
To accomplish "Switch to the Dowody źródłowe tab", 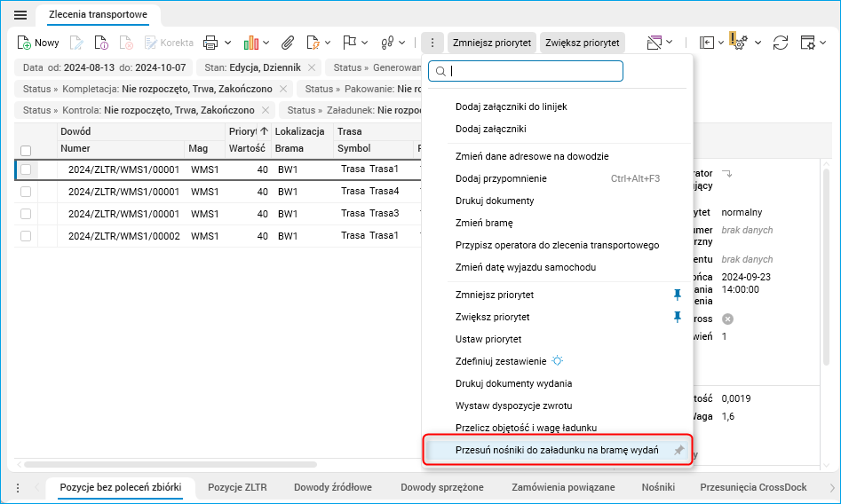I will point(332,487).
